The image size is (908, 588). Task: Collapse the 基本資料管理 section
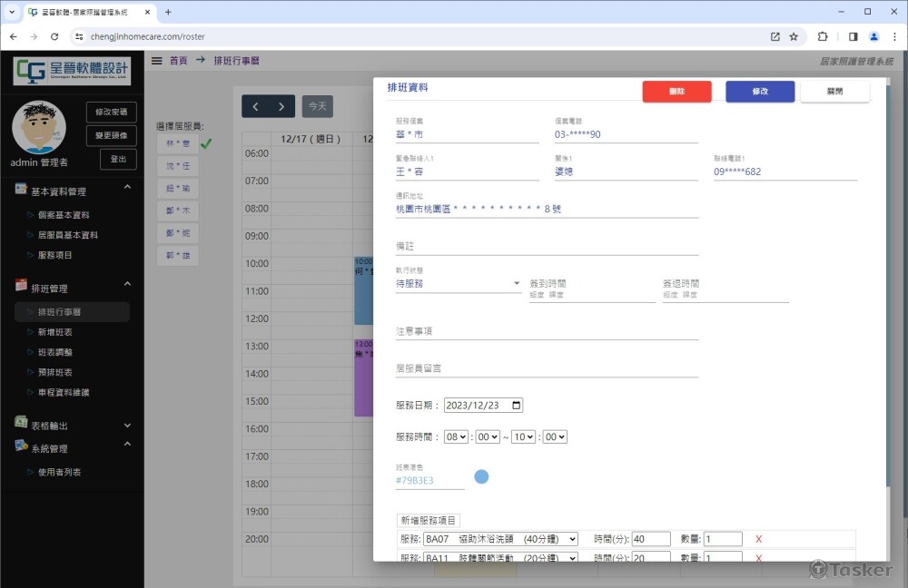(127, 187)
